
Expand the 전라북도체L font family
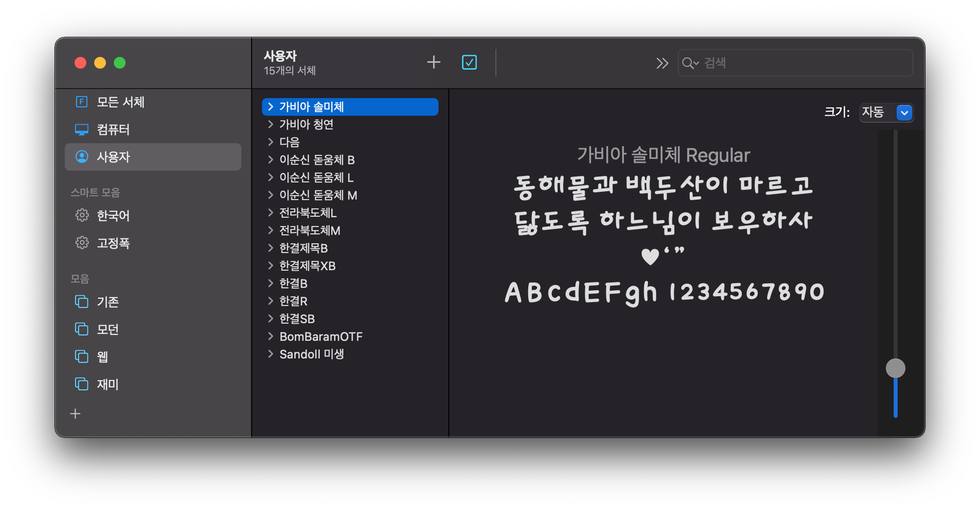270,212
